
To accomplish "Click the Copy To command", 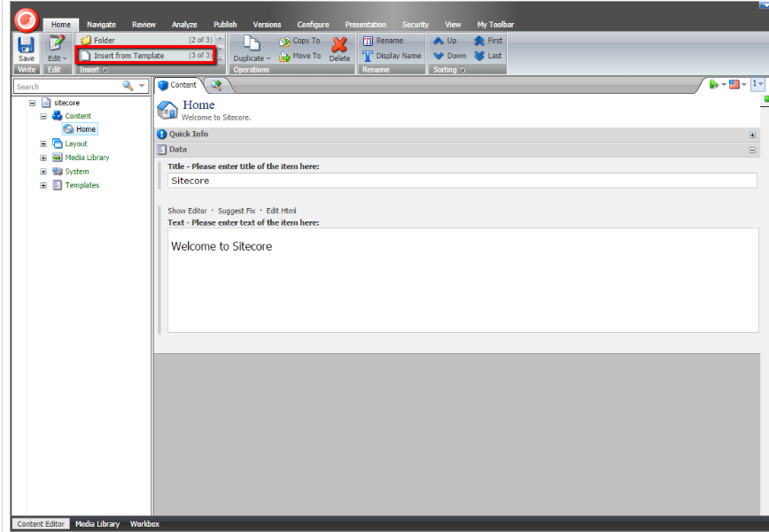I will 299,41.
